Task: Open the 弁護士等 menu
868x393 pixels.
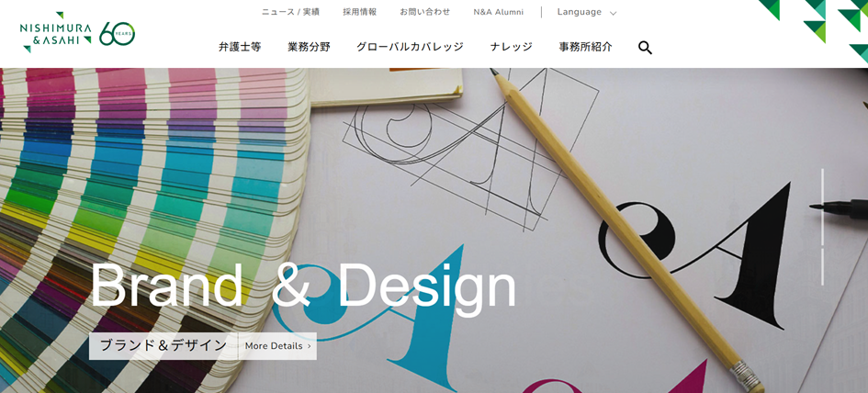Action: click(x=240, y=47)
